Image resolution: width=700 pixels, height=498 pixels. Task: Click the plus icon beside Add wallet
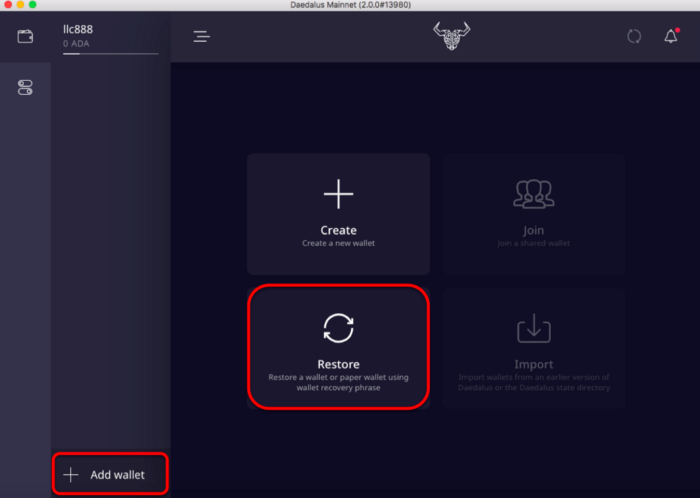[x=70, y=475]
